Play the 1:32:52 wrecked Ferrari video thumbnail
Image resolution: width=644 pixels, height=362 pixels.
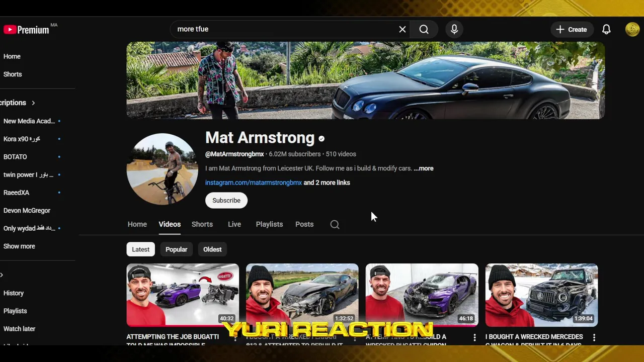(302, 295)
